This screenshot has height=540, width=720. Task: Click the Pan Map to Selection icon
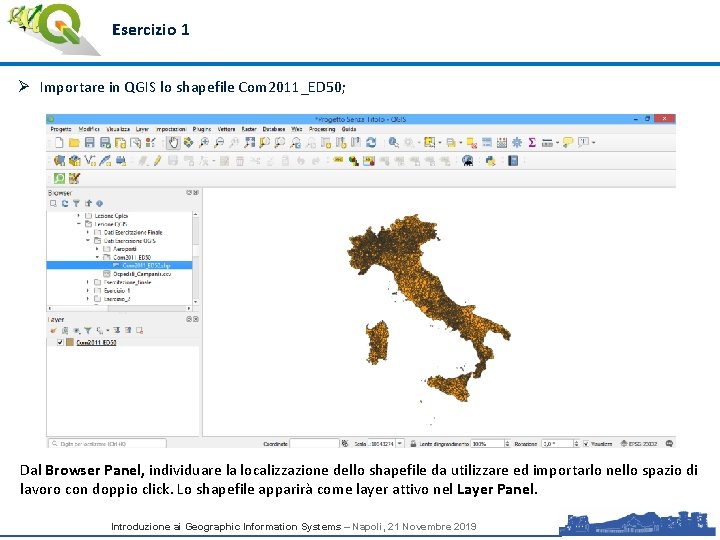coord(188,143)
